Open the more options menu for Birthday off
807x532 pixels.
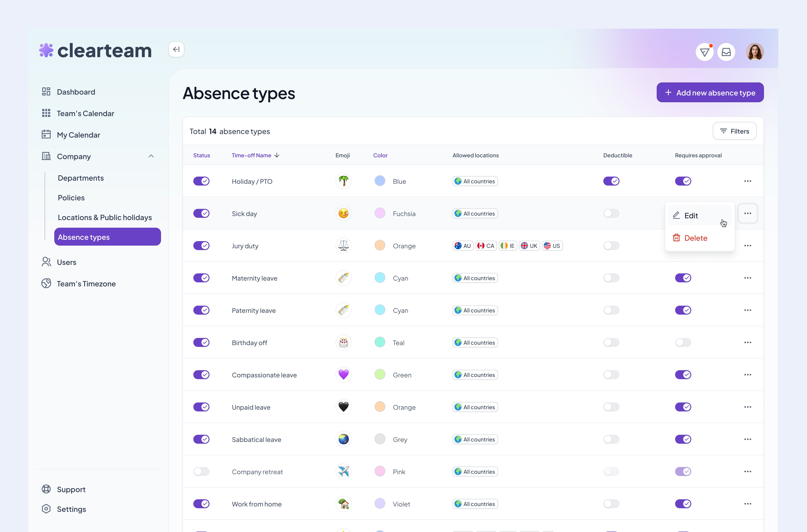click(748, 342)
